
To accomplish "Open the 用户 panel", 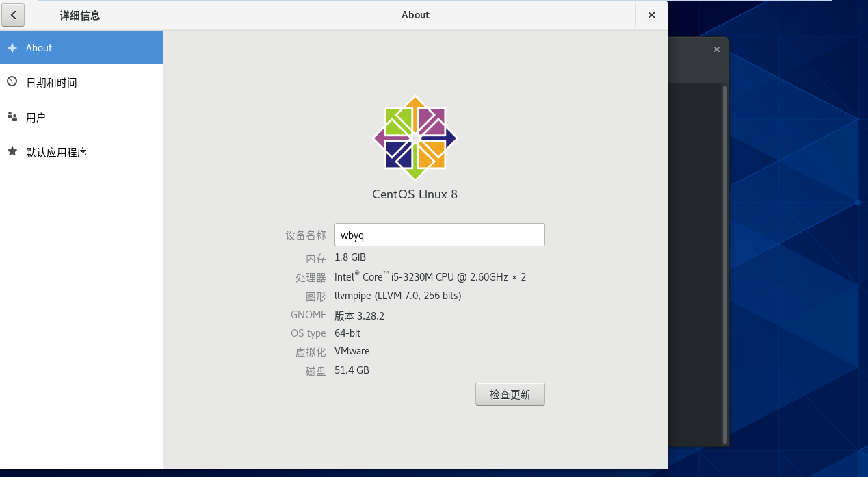I will (81, 117).
